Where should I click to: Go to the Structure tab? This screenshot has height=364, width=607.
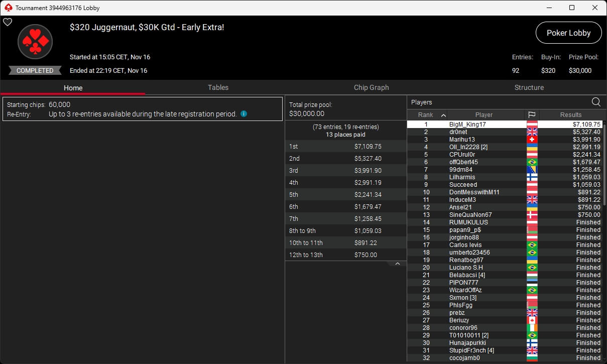click(x=529, y=87)
